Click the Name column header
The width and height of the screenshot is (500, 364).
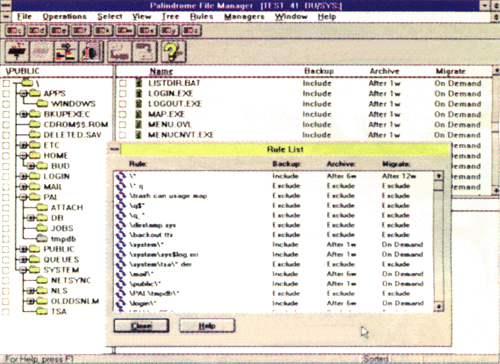tap(161, 71)
